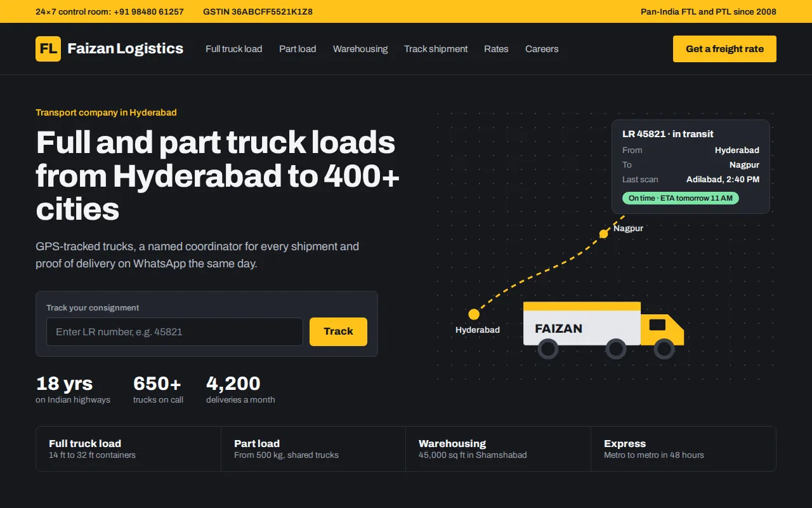The image size is (812, 508).
Task: Click the Transport company in Hyderabad tagline
Action: pyautogui.click(x=106, y=112)
